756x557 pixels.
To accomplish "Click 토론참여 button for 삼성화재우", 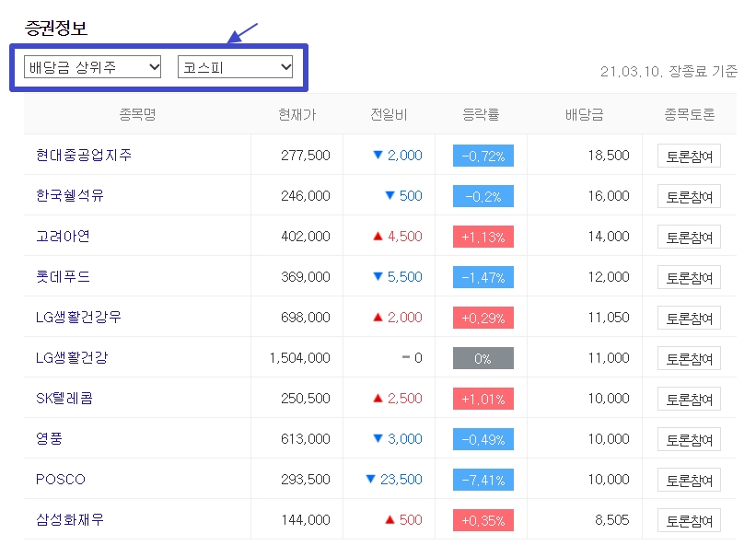I will click(x=689, y=520).
